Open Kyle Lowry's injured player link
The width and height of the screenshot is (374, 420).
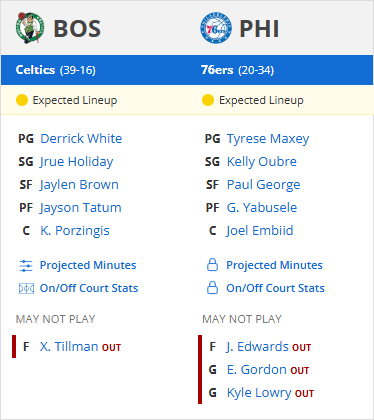[256, 393]
